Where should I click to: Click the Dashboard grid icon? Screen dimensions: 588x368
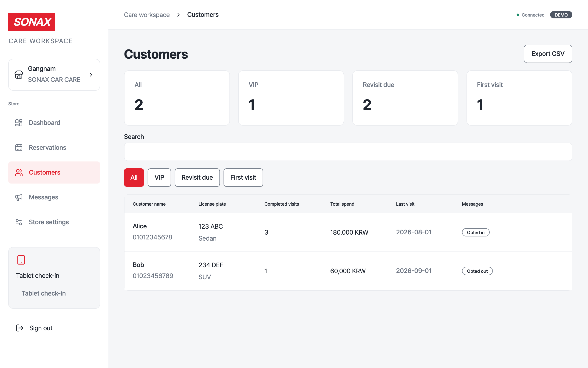point(19,123)
